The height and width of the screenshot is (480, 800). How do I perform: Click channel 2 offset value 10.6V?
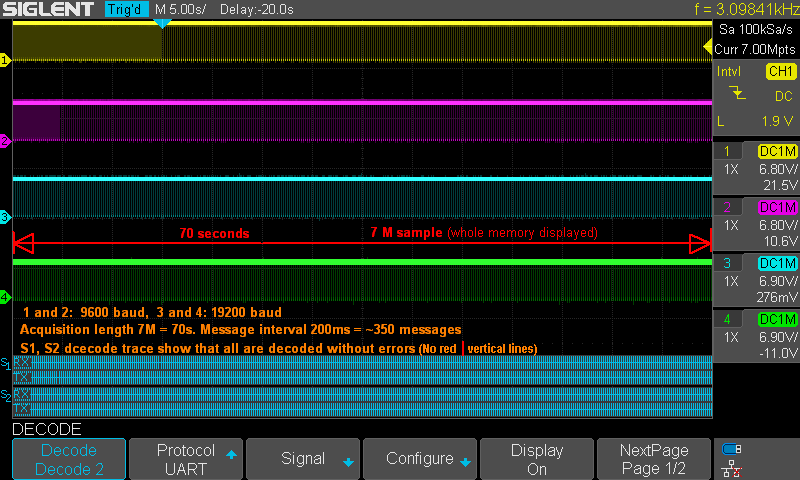(x=780, y=241)
